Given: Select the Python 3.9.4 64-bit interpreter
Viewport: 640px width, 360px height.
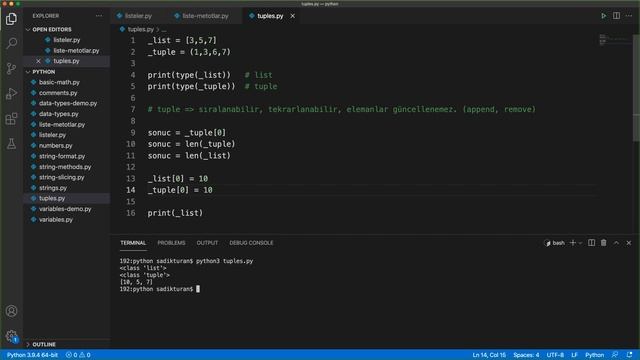Looking at the screenshot, I should (x=32, y=355).
